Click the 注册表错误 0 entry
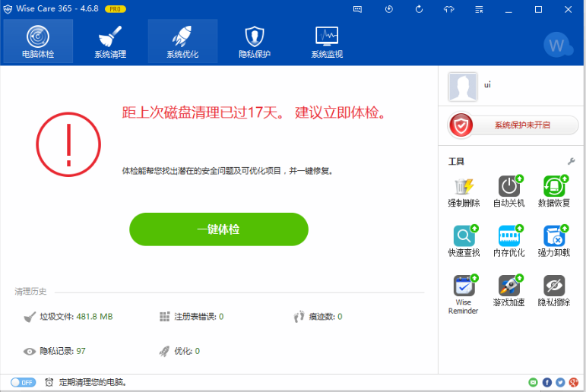Screen dimensions: 586x392 click(192, 317)
